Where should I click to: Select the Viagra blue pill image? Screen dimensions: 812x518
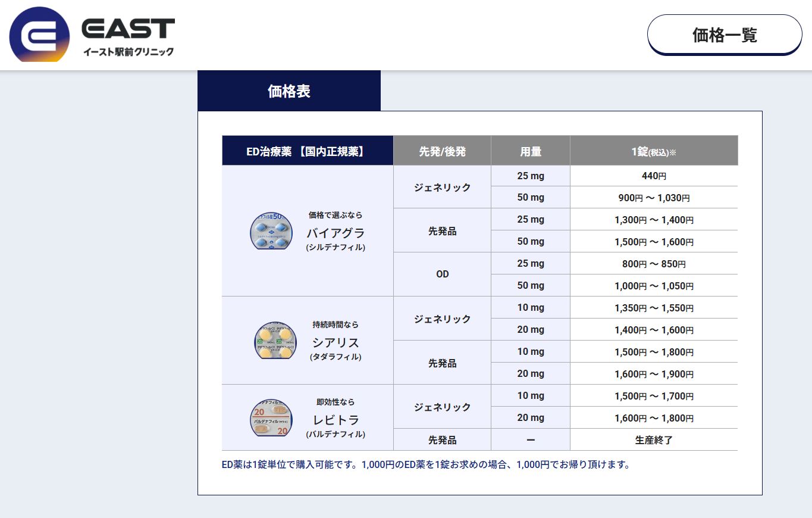271,232
